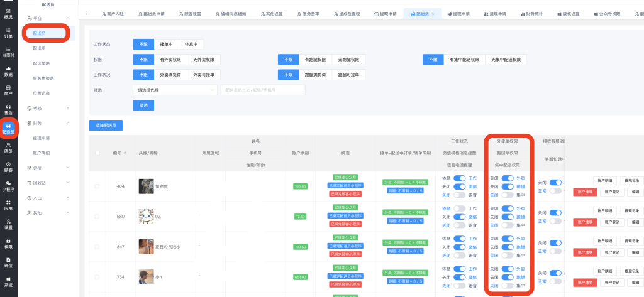Select the 接单中 work status filter
Viewport: 644px width, 297px height.
click(165, 45)
